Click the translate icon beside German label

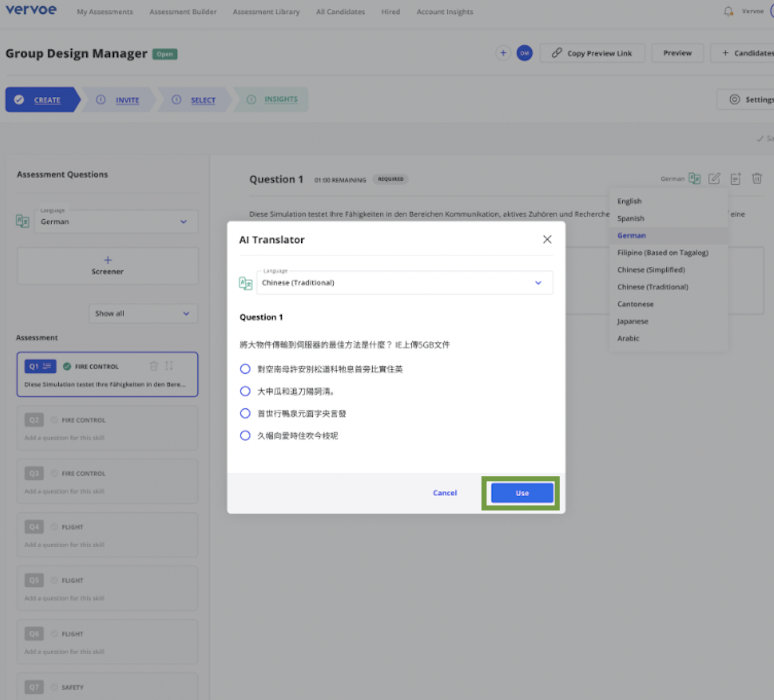(x=694, y=179)
